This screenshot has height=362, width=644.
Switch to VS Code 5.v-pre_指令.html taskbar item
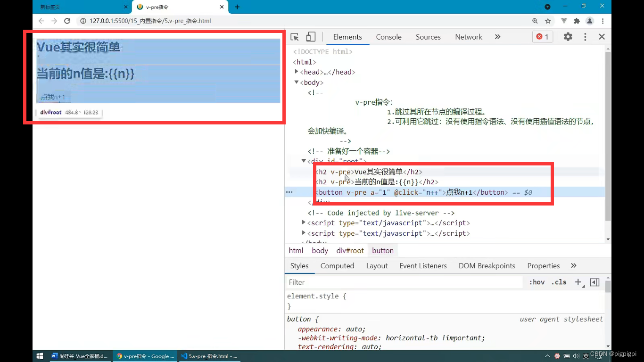click(x=210, y=356)
